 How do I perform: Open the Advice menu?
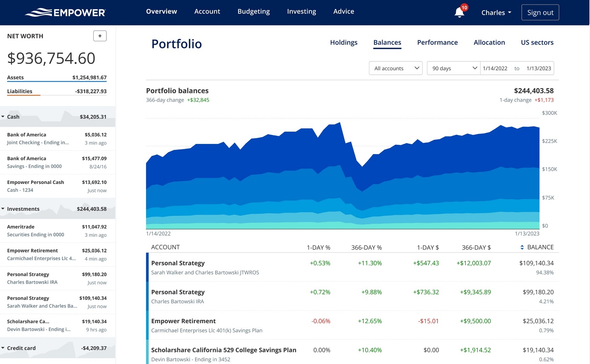344,11
